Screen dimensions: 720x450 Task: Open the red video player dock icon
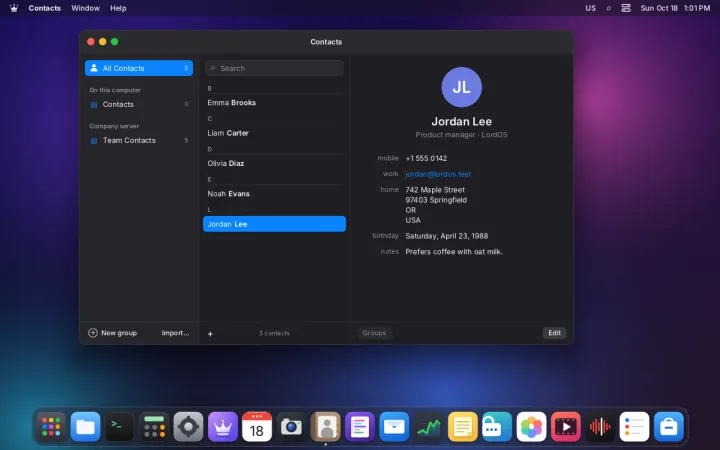(565, 427)
